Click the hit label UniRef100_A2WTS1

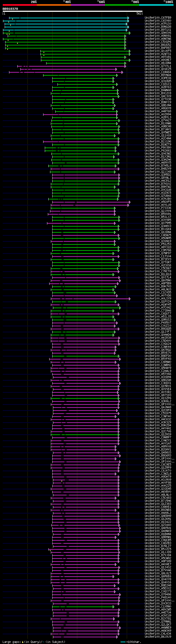(158, 54)
